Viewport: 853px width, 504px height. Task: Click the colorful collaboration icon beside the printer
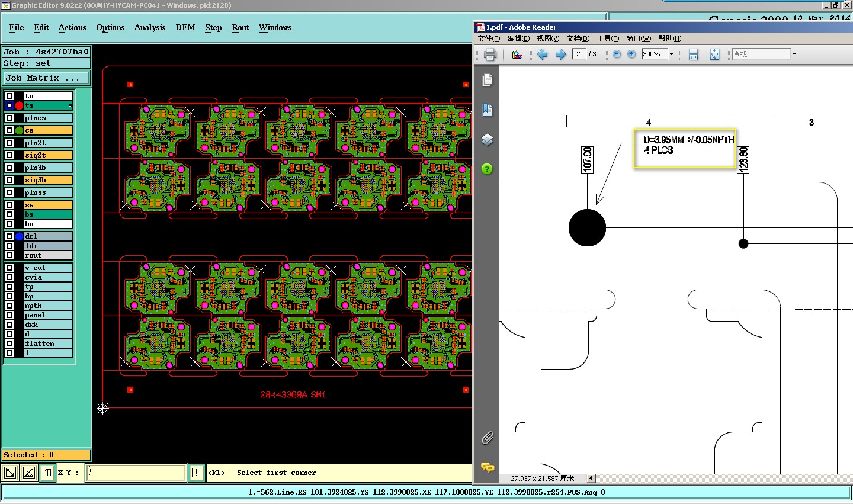pos(517,54)
